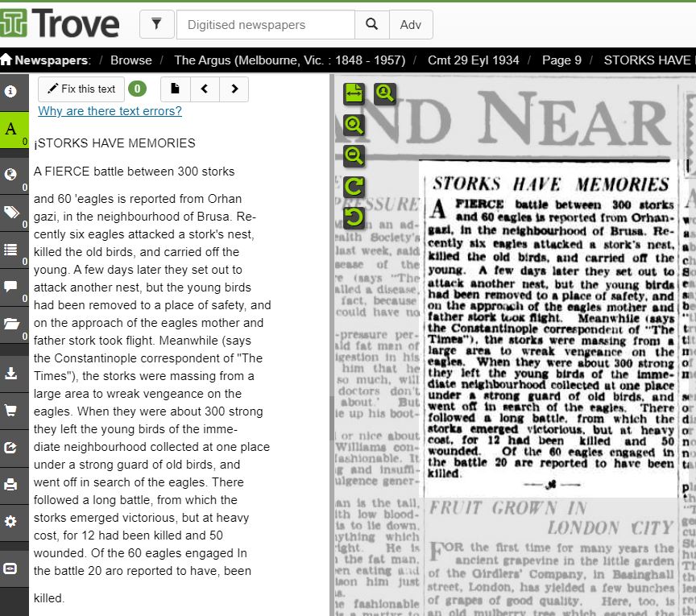
Task: Click FRUIT GROWN IN headline in scan
Action: [x=508, y=508]
